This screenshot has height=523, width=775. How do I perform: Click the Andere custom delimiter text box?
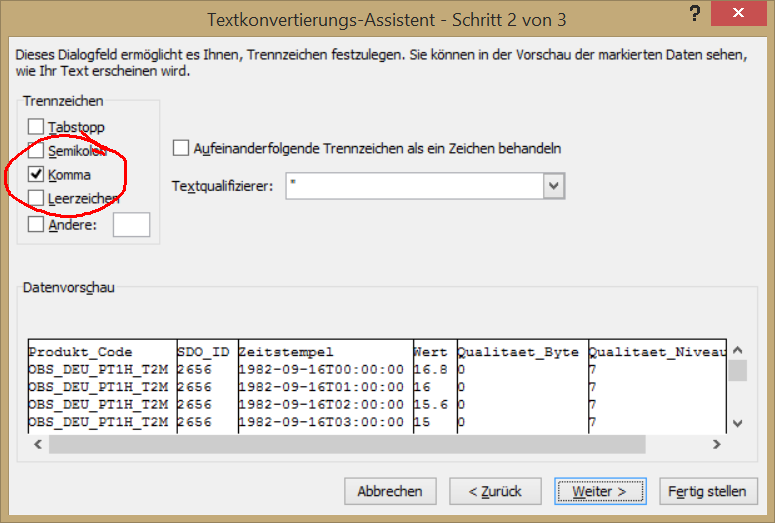pyautogui.click(x=131, y=225)
